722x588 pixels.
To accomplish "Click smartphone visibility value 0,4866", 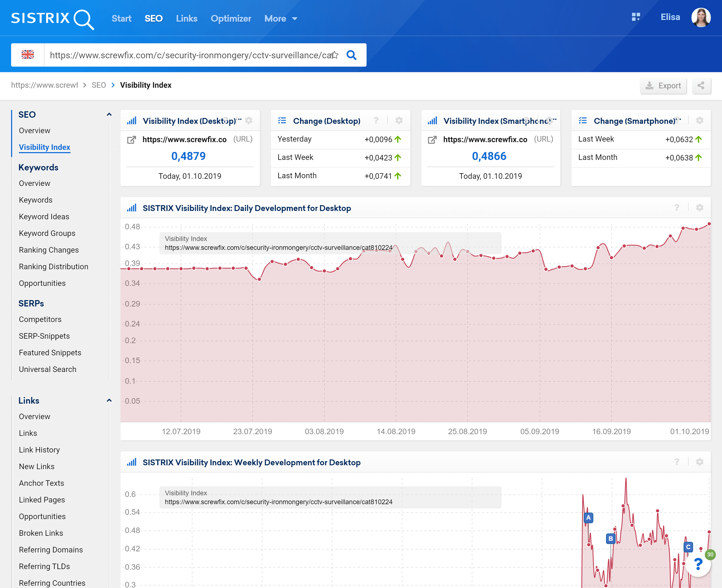I will 489,156.
